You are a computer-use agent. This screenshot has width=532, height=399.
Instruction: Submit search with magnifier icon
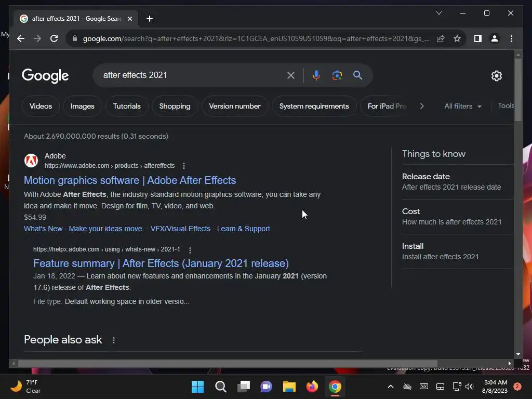coord(357,75)
